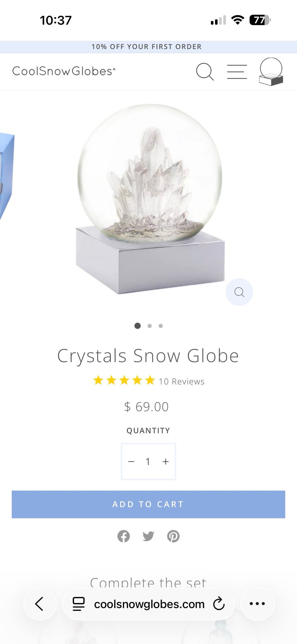Share product on Twitter
The height and width of the screenshot is (644, 297).
coord(148,536)
